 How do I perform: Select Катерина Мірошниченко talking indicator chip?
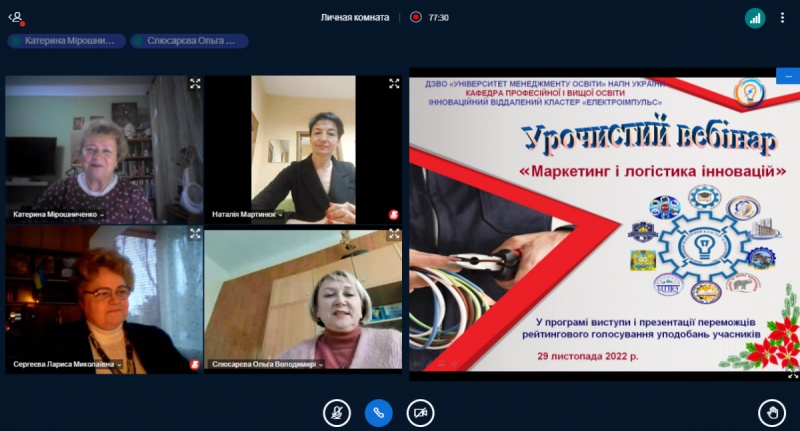(67, 41)
